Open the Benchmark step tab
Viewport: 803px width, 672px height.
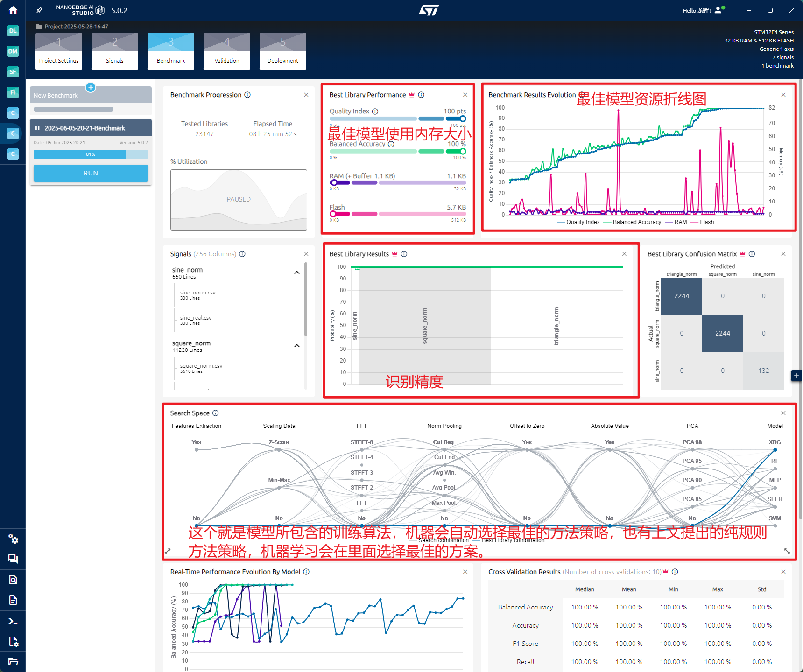[171, 51]
